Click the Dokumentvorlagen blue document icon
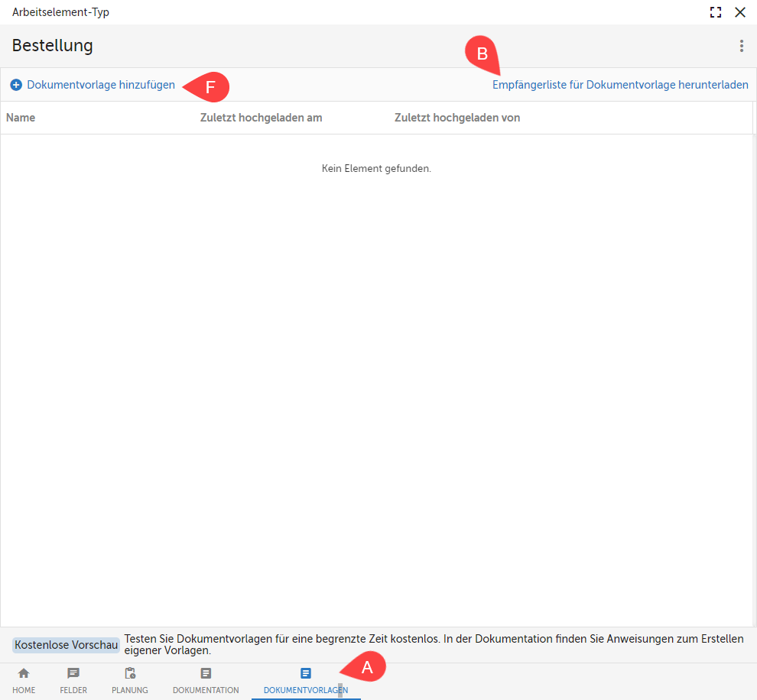Image resolution: width=757 pixels, height=700 pixels. [306, 673]
